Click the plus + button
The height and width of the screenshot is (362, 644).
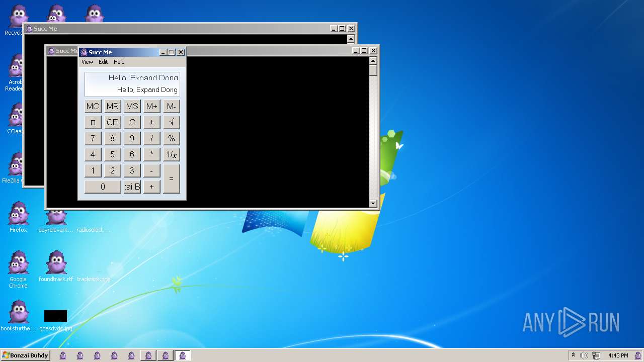pos(151,187)
